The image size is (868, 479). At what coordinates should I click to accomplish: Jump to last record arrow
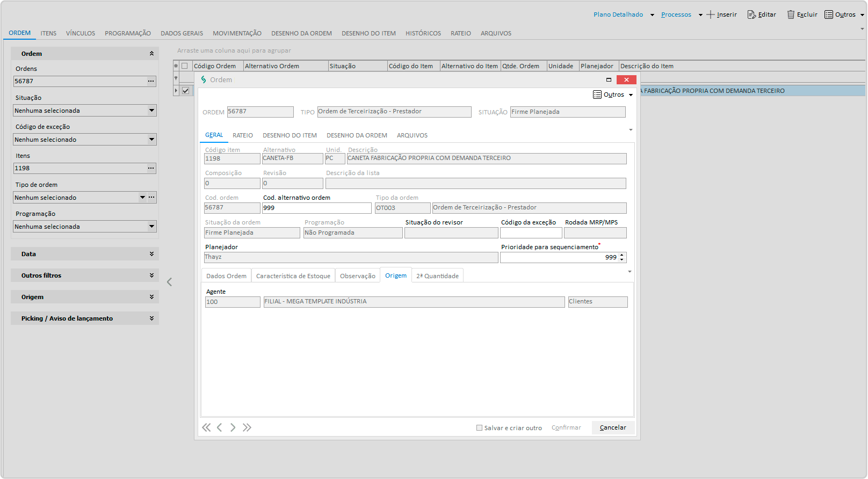pyautogui.click(x=247, y=427)
